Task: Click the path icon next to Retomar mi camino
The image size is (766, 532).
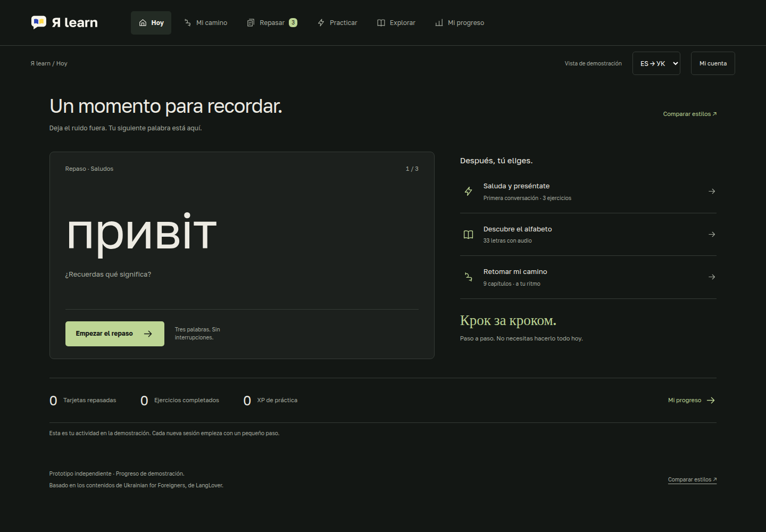Action: click(468, 277)
